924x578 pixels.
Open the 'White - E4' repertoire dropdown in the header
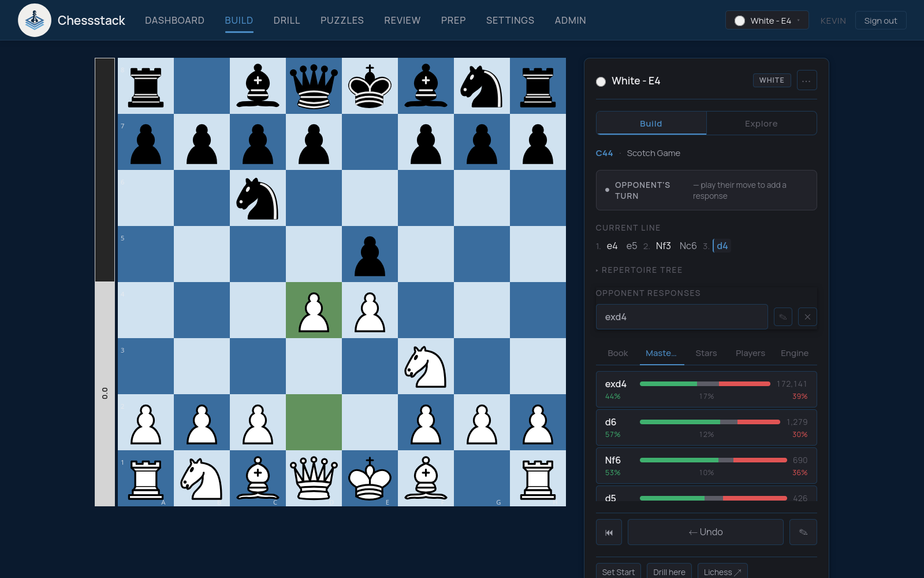767,20
